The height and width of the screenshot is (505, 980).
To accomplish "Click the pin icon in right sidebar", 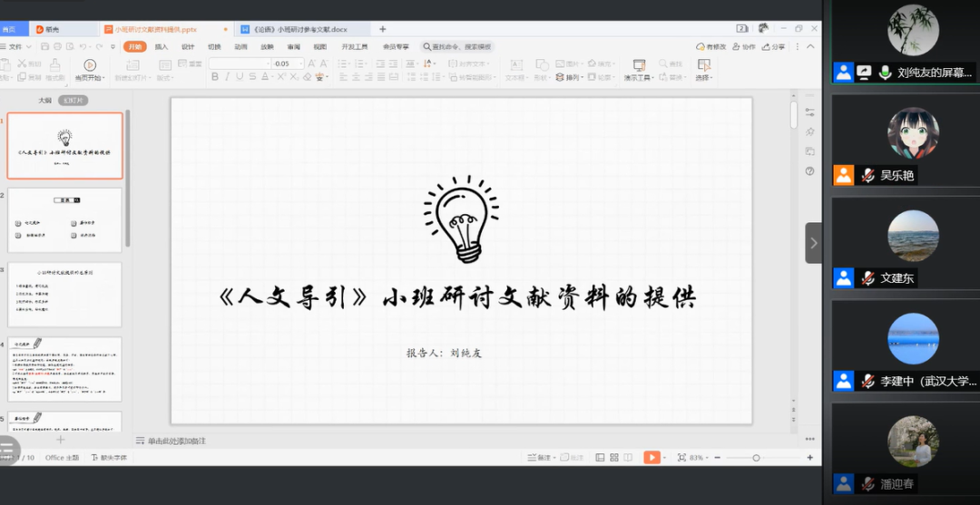I will point(810,131).
